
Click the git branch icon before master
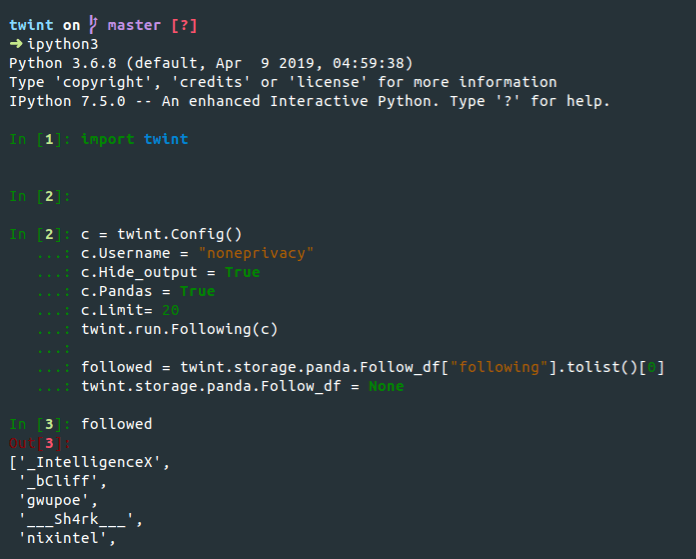point(93,25)
